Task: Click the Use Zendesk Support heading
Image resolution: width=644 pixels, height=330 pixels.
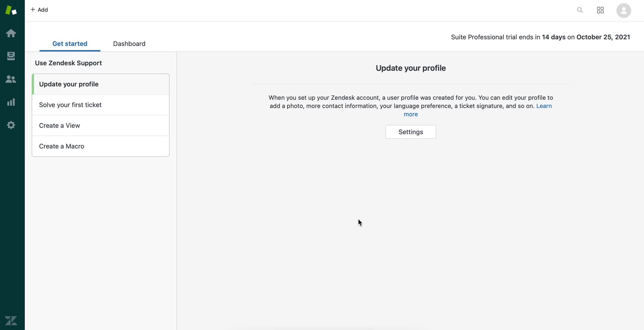Action: [x=68, y=63]
